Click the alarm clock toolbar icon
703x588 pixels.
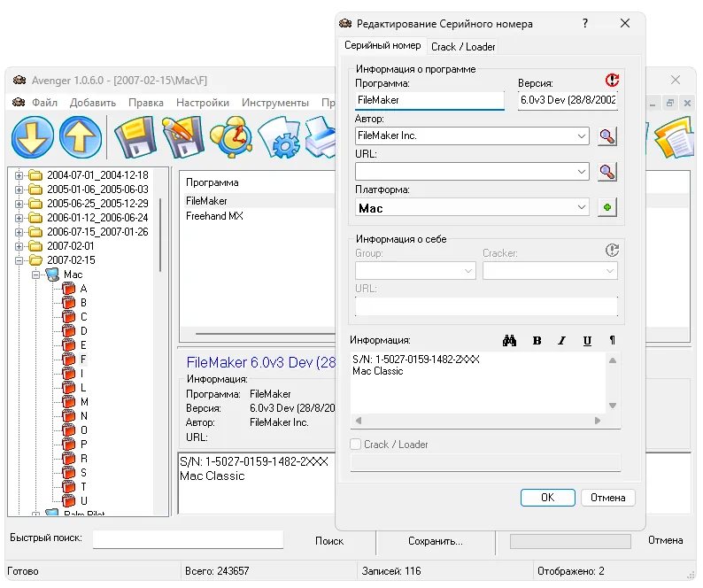(x=231, y=136)
